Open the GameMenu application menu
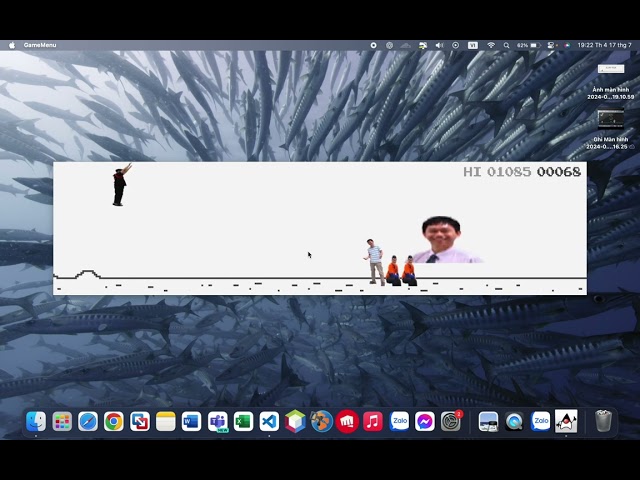Screen dimensions: 640x480 40,45
